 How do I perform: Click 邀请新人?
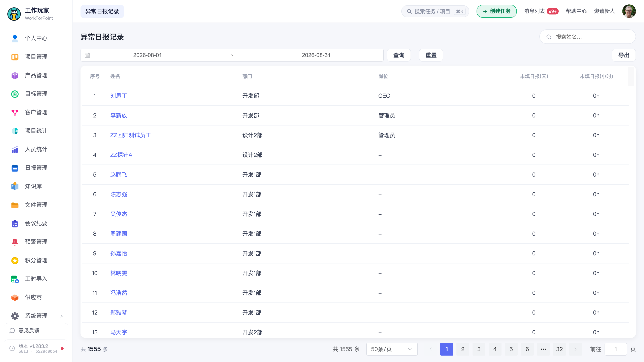click(x=604, y=11)
